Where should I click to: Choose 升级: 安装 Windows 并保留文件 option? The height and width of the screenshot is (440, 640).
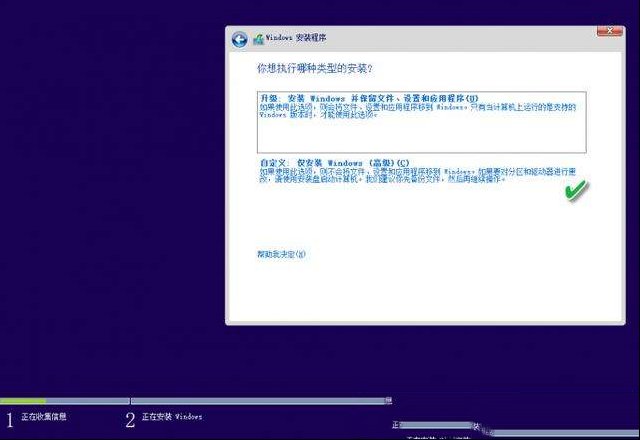[x=422, y=122]
